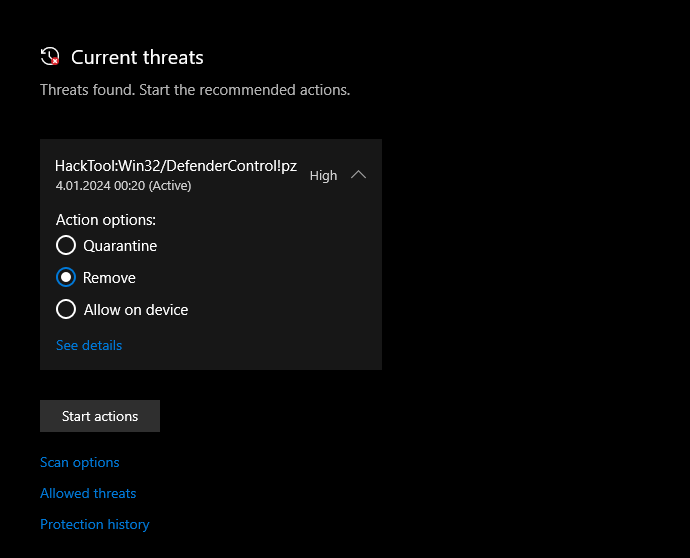This screenshot has height=558, width=690.
Task: Click the 'Allow on device' label text
Action: 136,309
